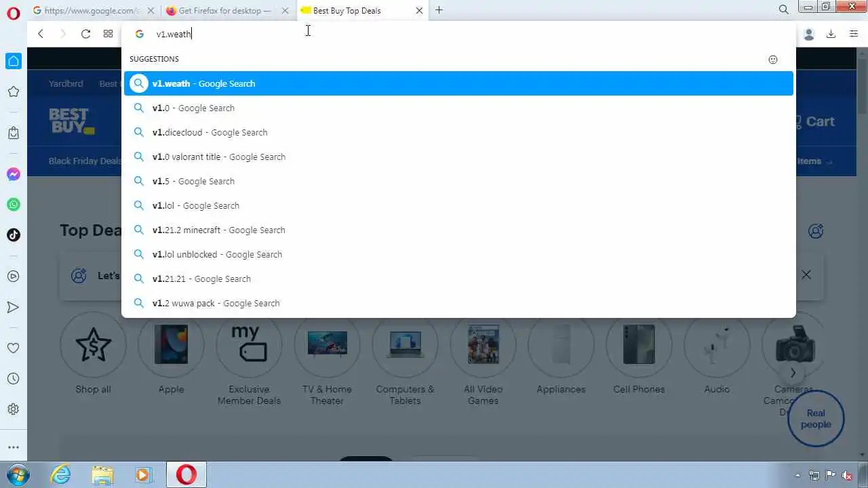Click the muted volume tray icon

[x=846, y=475]
